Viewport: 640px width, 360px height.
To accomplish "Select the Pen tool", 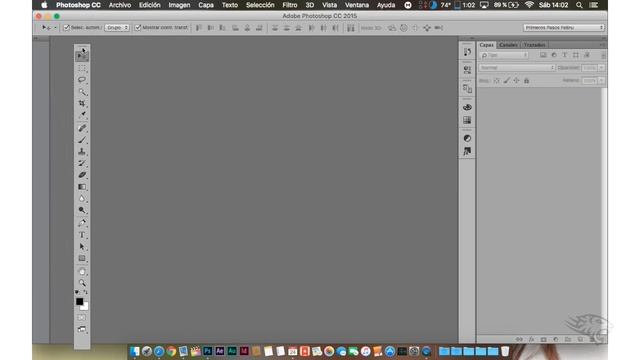I will (82, 223).
